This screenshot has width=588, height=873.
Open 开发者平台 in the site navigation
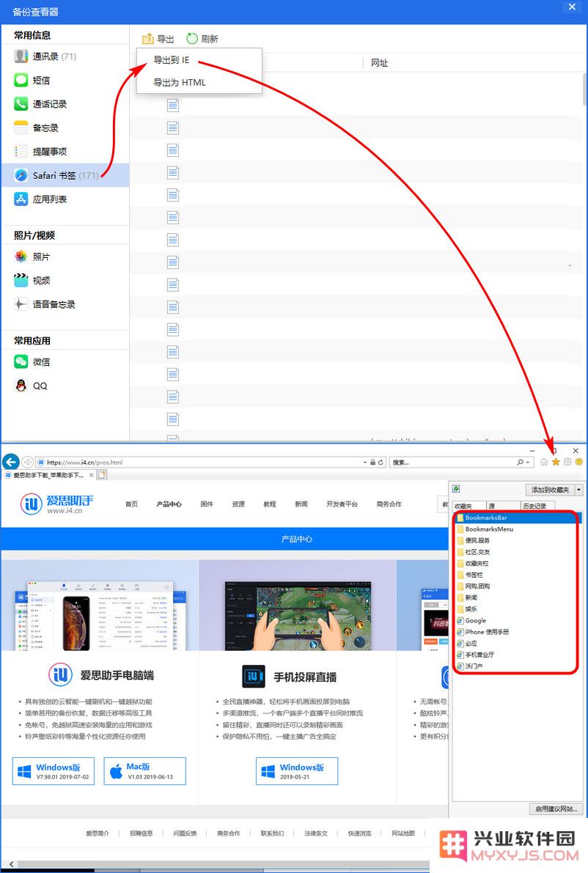[x=342, y=504]
